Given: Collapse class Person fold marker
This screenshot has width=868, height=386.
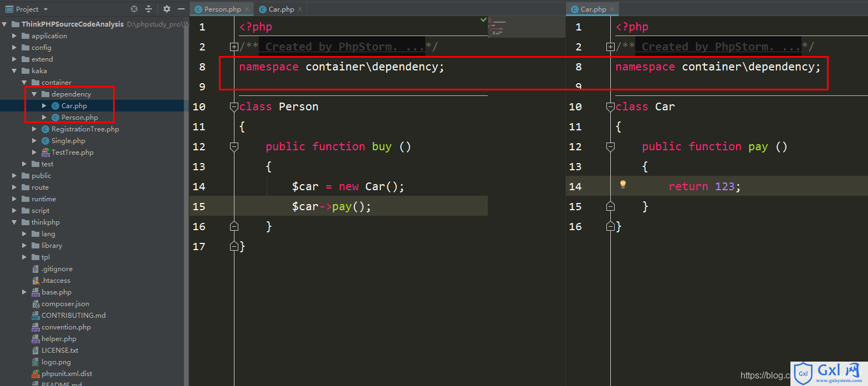Looking at the screenshot, I should (234, 107).
